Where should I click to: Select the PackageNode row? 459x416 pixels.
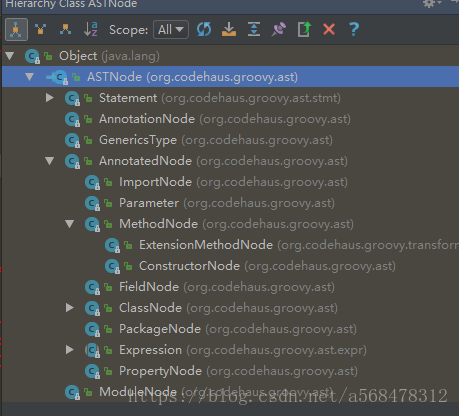(x=230, y=329)
